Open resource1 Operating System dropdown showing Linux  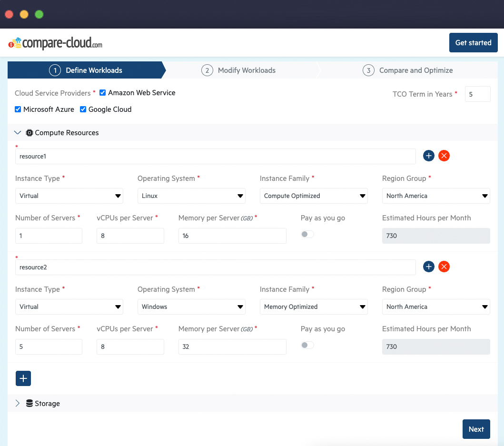click(x=191, y=196)
